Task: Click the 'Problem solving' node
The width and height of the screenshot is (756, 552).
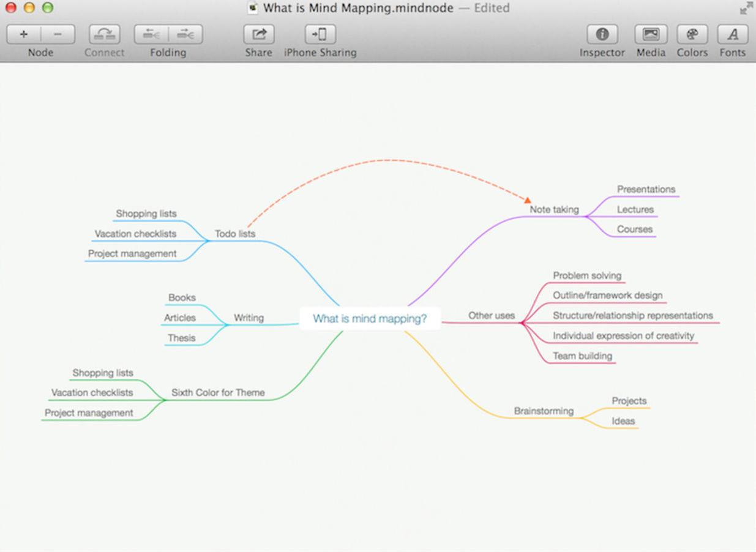Action: [587, 275]
